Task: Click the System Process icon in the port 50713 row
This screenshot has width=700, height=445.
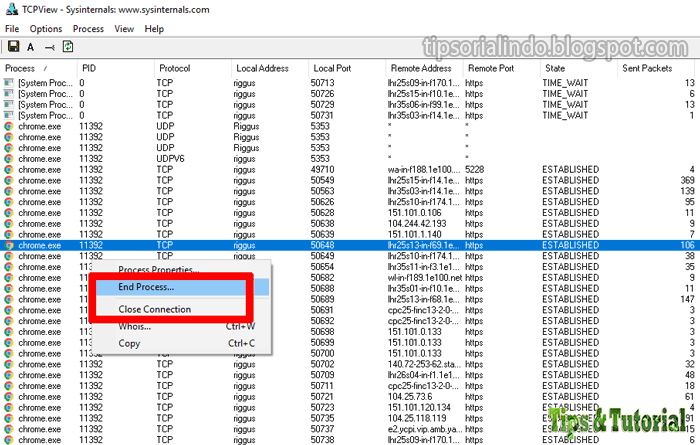Action: pyautogui.click(x=8, y=83)
